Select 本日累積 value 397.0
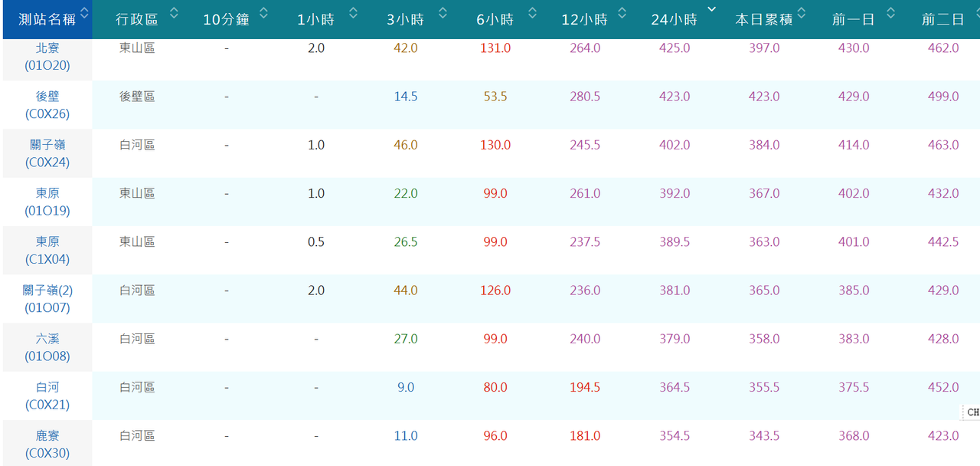The width and height of the screenshot is (980, 466). (x=764, y=48)
